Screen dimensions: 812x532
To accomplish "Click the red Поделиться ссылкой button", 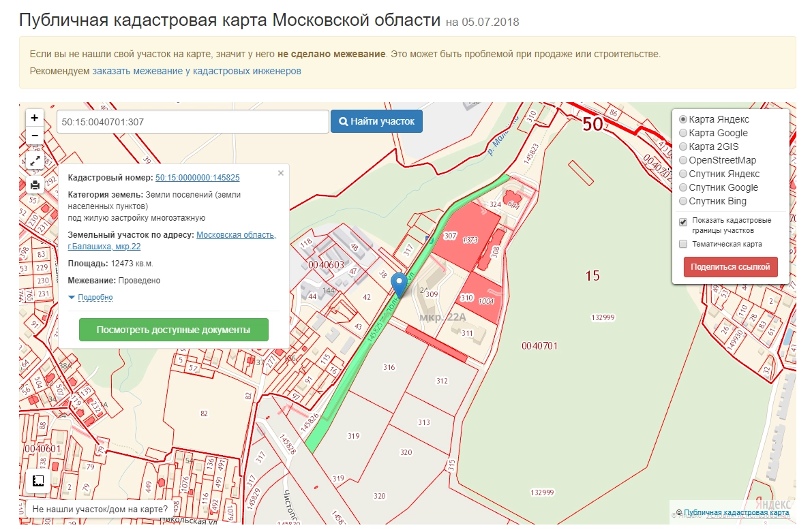I will (x=730, y=267).
